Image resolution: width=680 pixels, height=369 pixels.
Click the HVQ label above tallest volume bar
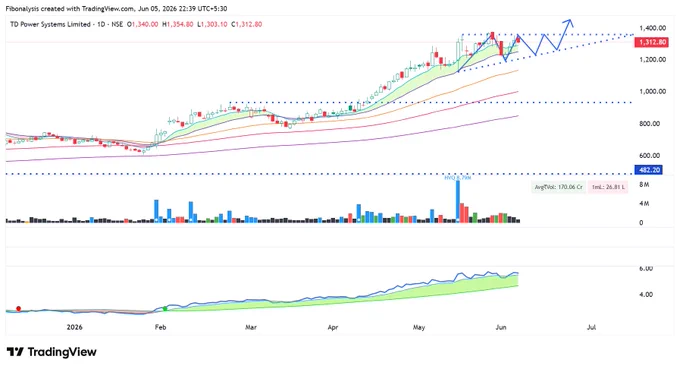[x=458, y=178]
